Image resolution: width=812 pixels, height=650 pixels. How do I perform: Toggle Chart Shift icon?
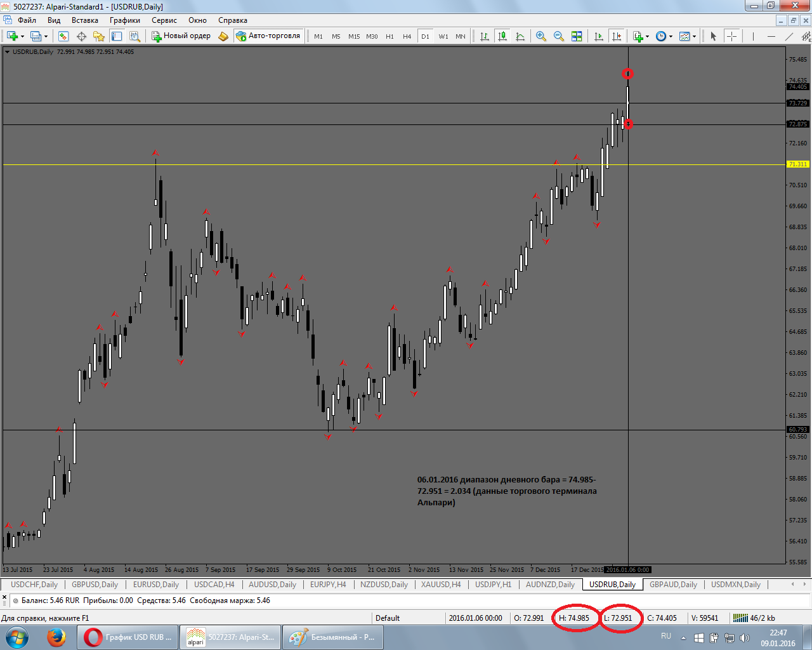tap(616, 36)
